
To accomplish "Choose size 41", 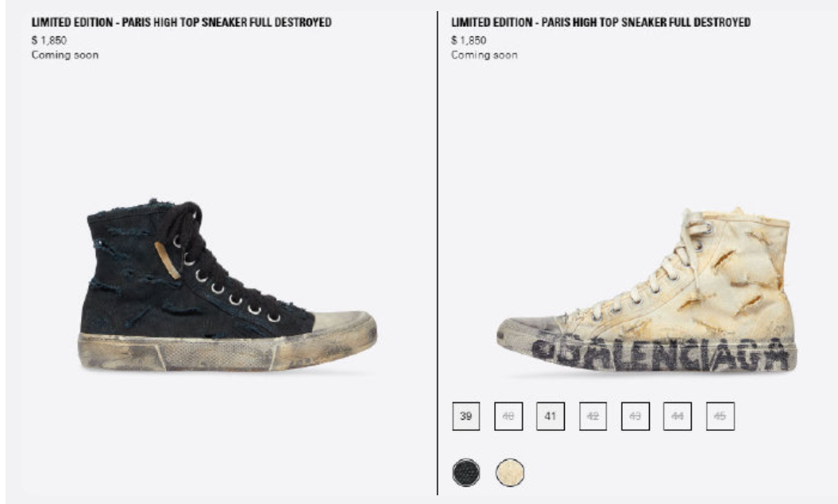I will (x=550, y=416).
